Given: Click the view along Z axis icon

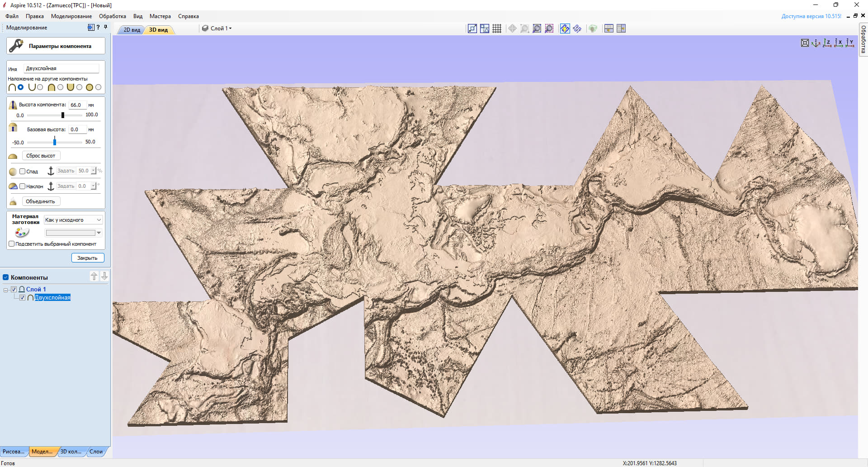Looking at the screenshot, I should (827, 43).
